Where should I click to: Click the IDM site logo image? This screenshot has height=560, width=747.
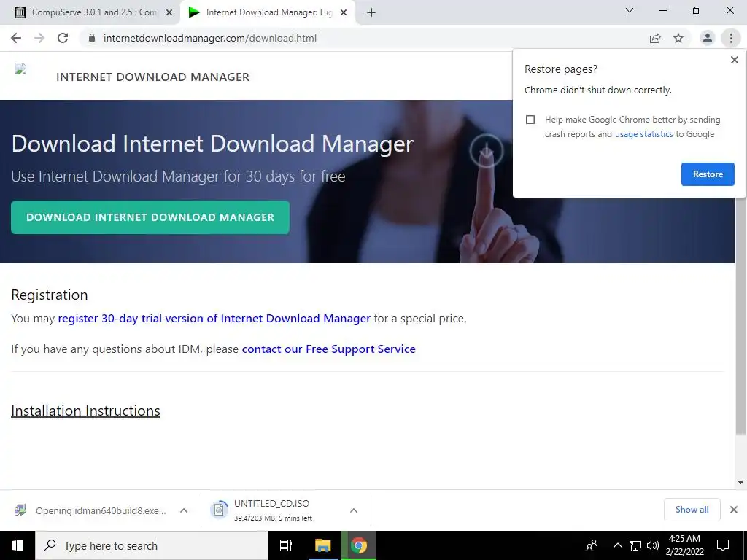[x=20, y=69]
